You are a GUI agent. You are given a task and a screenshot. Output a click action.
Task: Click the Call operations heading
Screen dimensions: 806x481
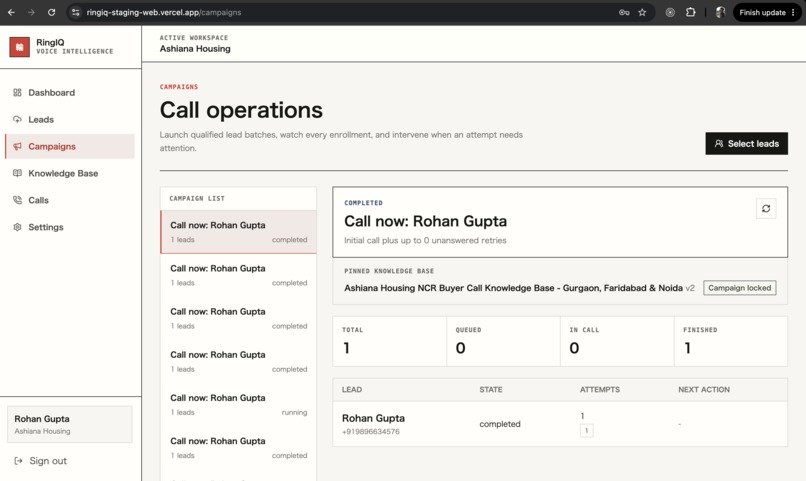(241, 110)
